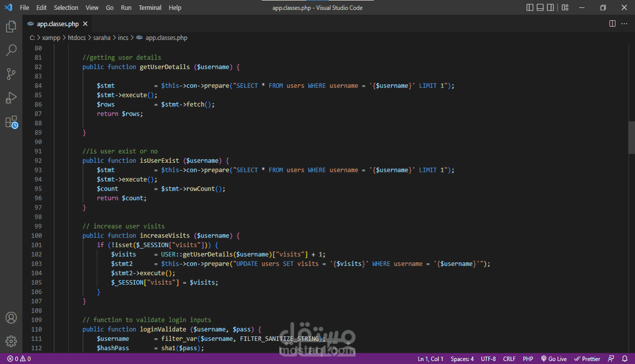Open the View menu

coord(92,8)
